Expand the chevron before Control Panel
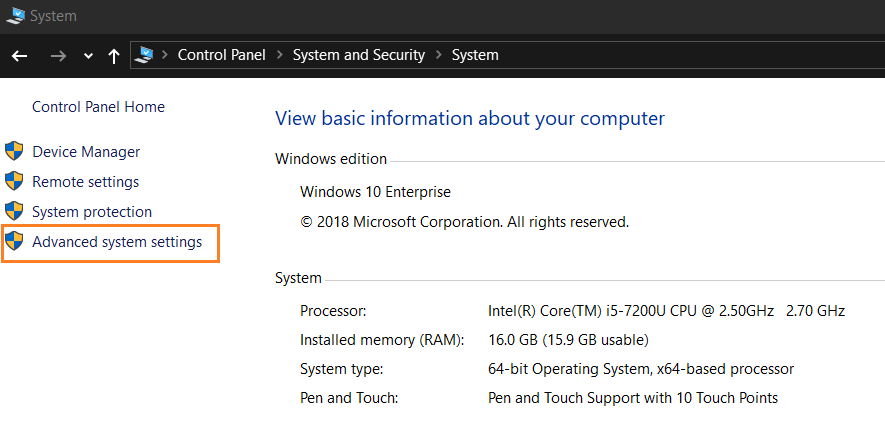 [x=165, y=55]
